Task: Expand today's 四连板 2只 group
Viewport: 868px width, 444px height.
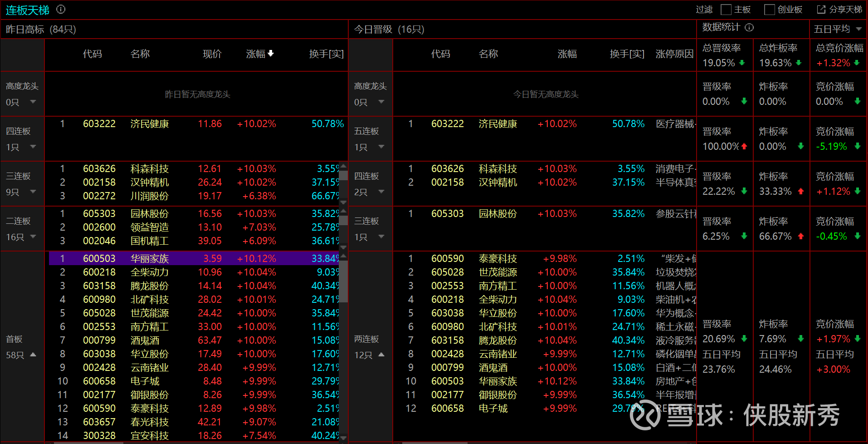Action: (381, 192)
